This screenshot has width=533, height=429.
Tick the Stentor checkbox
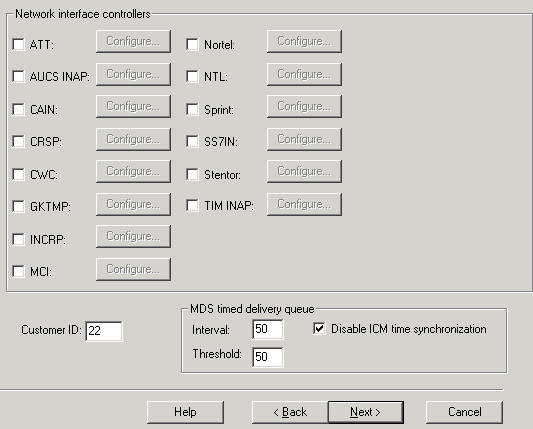point(192,174)
